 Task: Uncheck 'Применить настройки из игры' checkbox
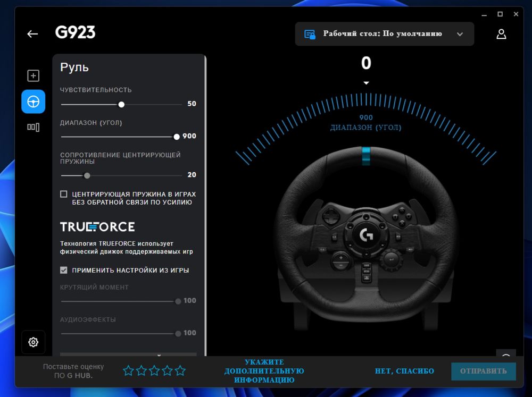tap(63, 270)
